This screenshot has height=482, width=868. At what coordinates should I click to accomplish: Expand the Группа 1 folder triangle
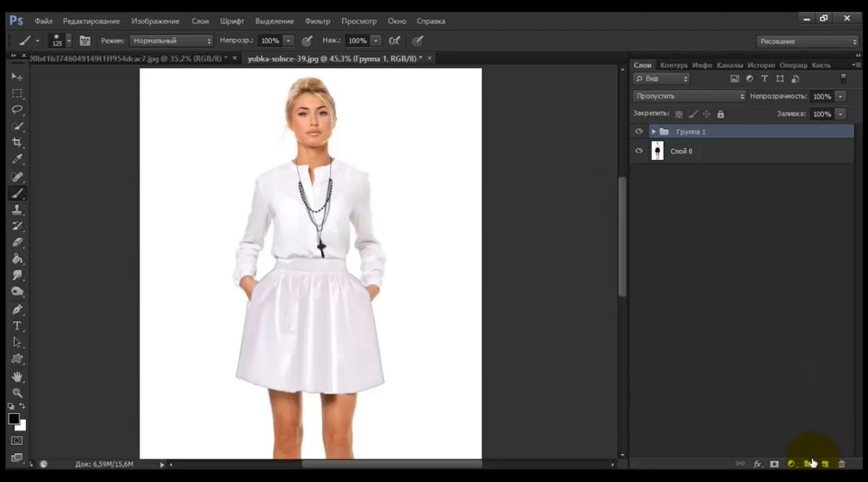click(x=653, y=132)
